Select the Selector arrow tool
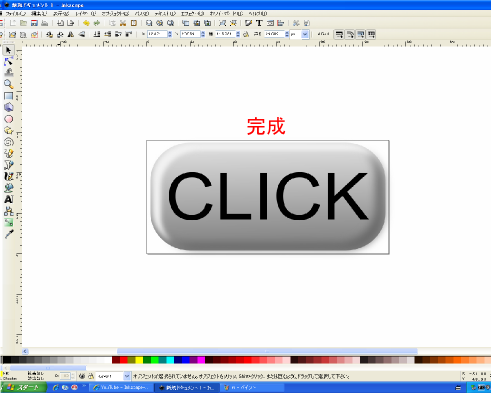491x393 pixels. tap(9, 50)
